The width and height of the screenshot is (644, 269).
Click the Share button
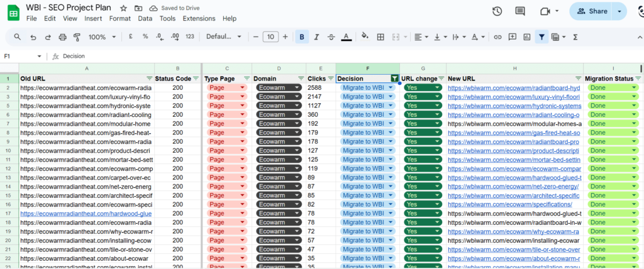click(591, 11)
